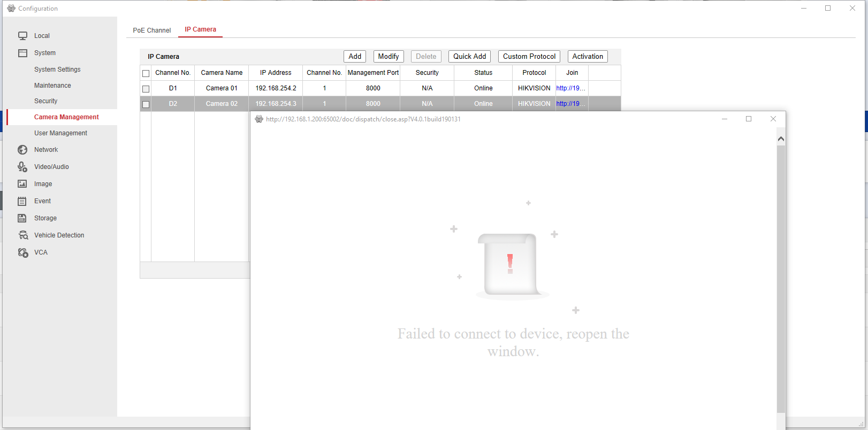Open the sidebar Security settings entry
The height and width of the screenshot is (430, 868).
tap(45, 101)
